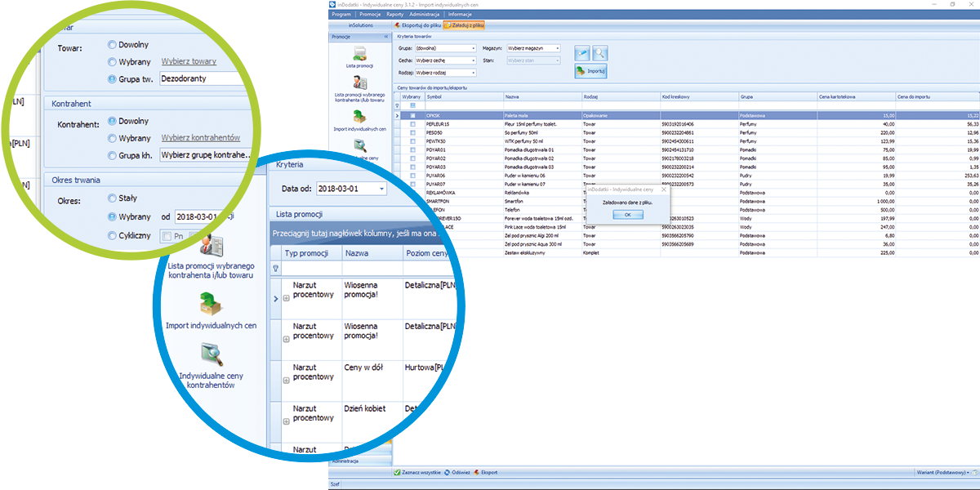980x490 pixels.
Task: Select Dowolny radio for Towar
Action: pyautogui.click(x=112, y=45)
